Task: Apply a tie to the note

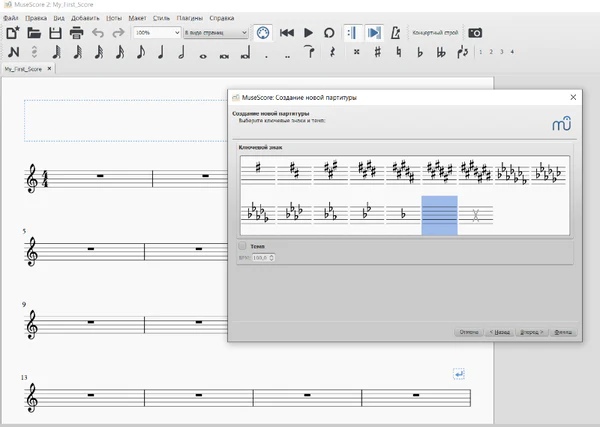Action: [x=310, y=52]
